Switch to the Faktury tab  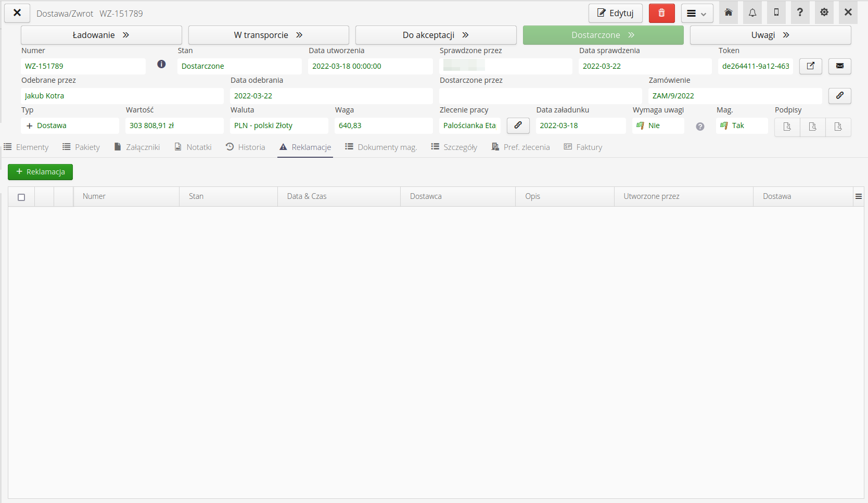(x=583, y=147)
